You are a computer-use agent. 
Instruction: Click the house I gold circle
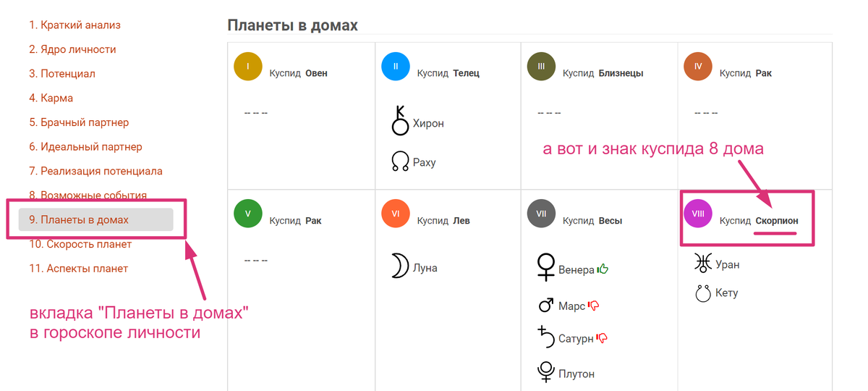(248, 66)
